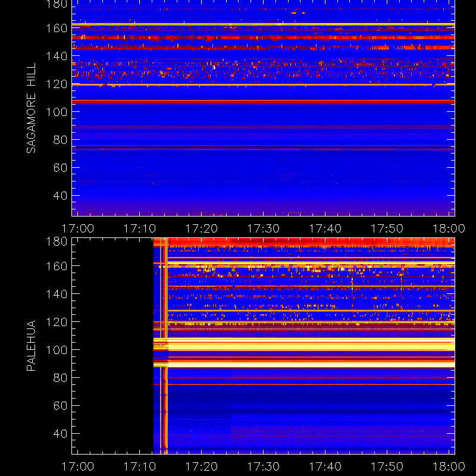The width and height of the screenshot is (476, 476).
Task: Click the SAGAMORE HILL axis title
Action: click(31, 108)
